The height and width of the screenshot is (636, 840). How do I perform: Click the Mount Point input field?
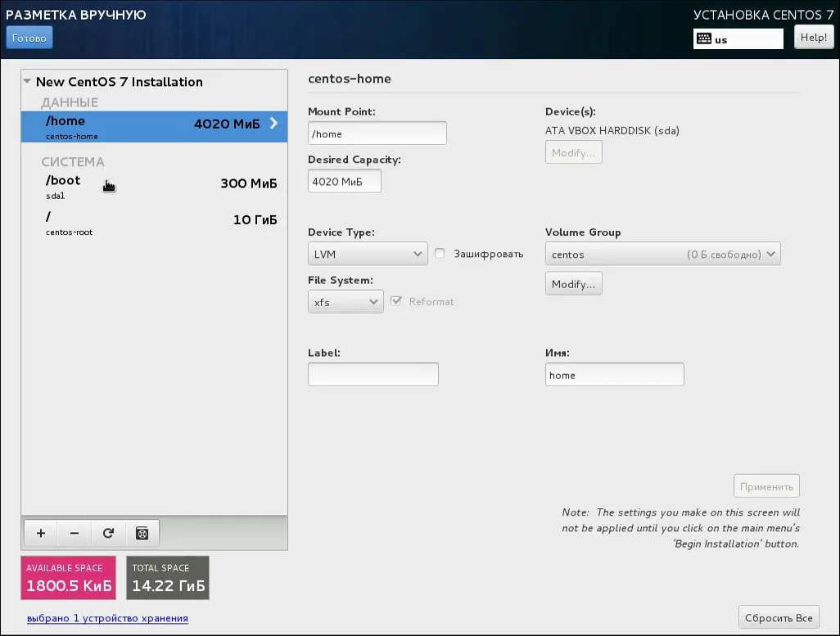377,133
